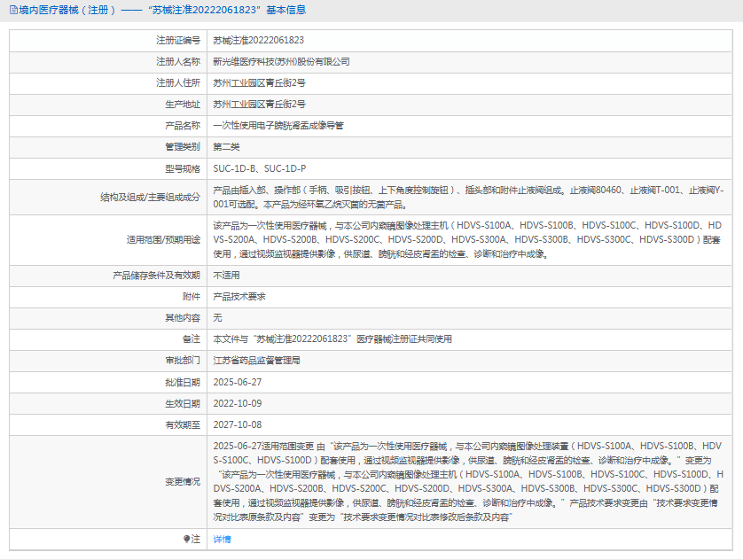Screen dimensions: 743x560
Task: Select approval date 2025-06-27
Action: pos(238,382)
